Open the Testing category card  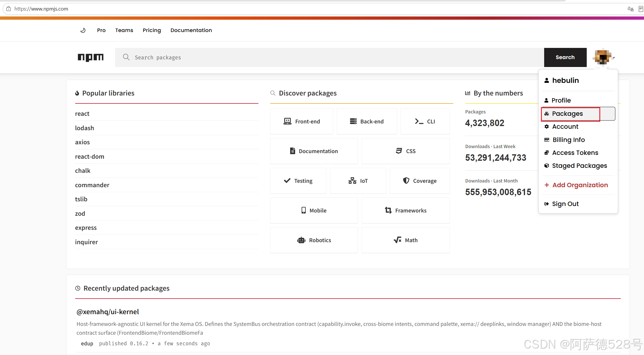coord(298,181)
